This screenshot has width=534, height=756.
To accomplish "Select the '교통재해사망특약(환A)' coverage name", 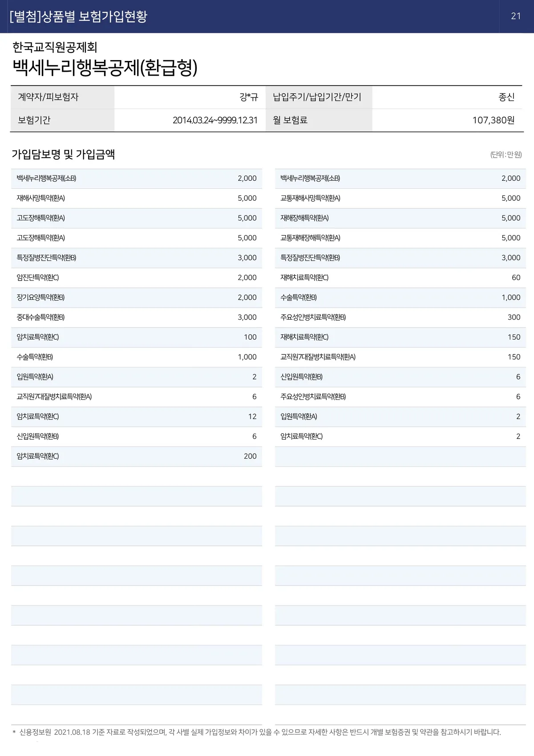I will click(x=310, y=198).
